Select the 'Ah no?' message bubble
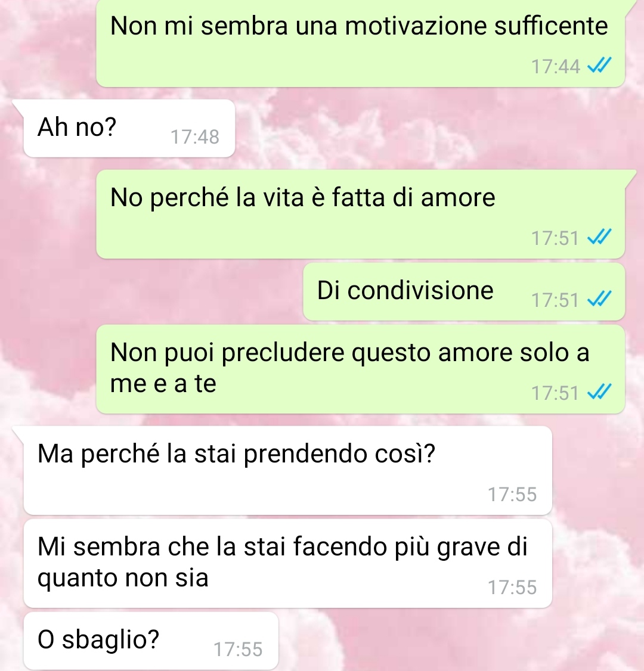644x671 pixels. (x=129, y=128)
